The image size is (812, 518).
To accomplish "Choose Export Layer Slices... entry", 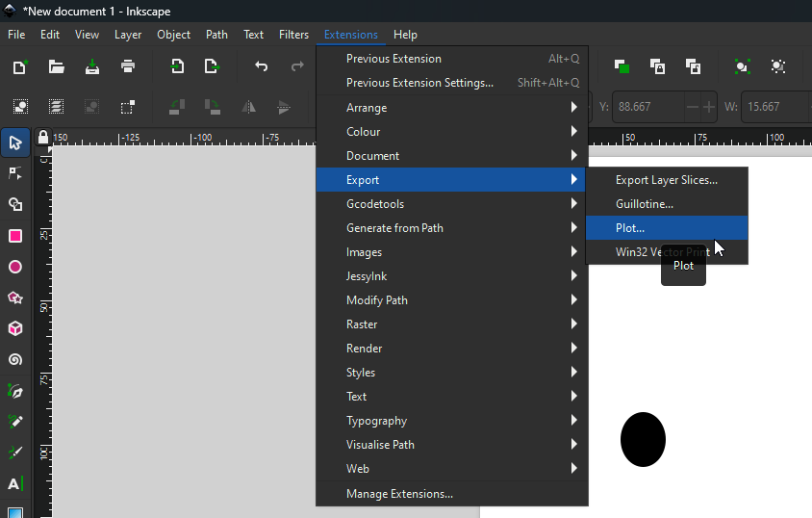I will click(667, 180).
